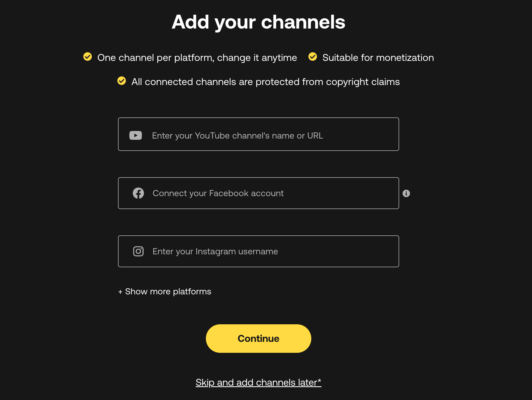This screenshot has width=532, height=400.
Task: Expand Show more platforms
Action: (165, 291)
